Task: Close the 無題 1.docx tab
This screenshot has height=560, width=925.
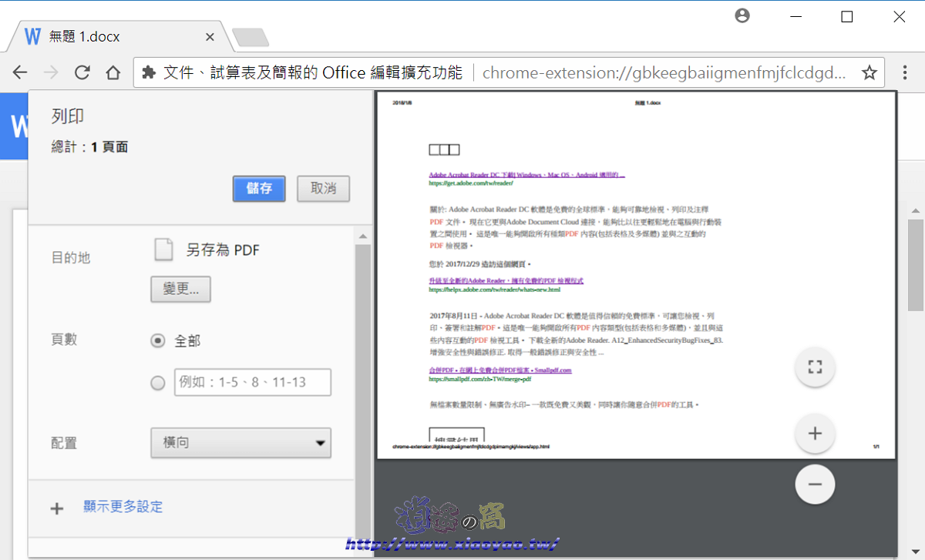Action: tap(210, 37)
